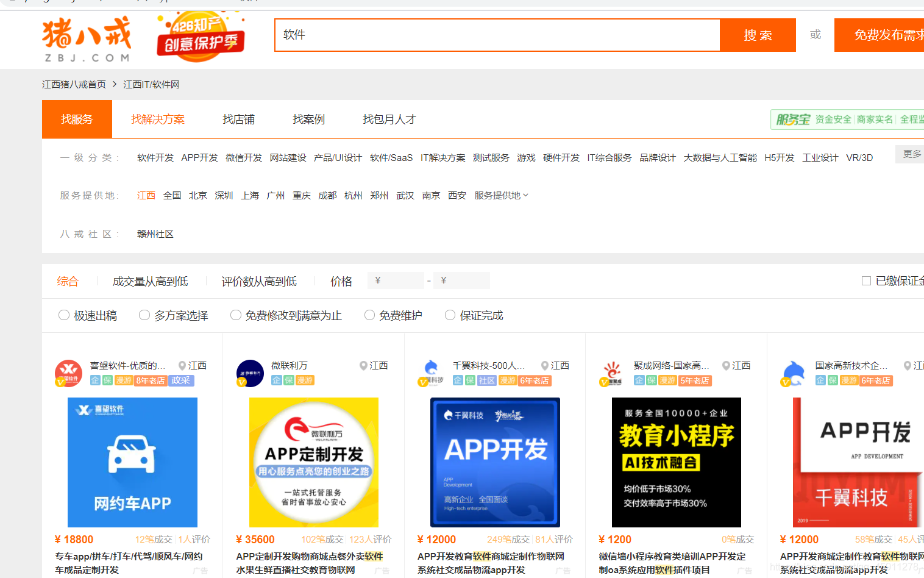Viewport: 924px width, 578px height.
Task: Click location pin beside 喜望软件 shop
Action: 182,365
